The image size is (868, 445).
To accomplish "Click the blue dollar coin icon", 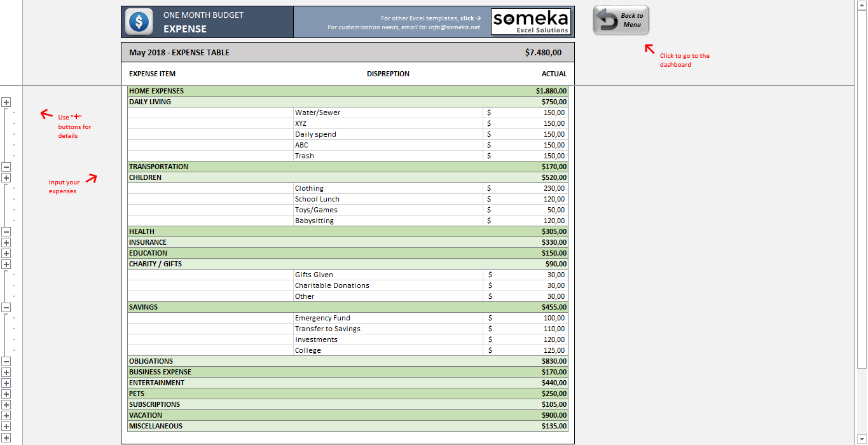I will pos(139,22).
